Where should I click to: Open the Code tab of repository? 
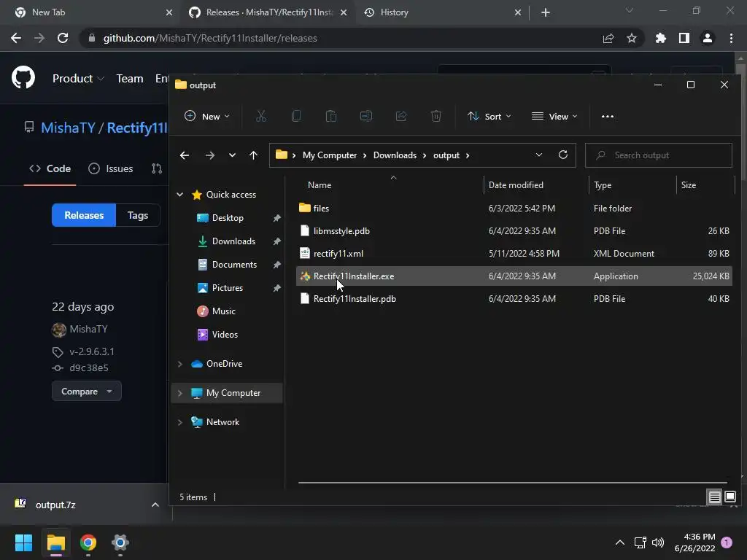[x=50, y=168]
